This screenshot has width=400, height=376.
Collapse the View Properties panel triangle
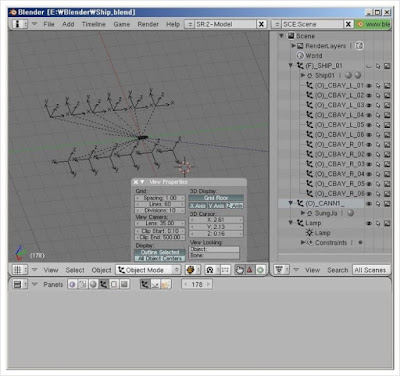(142, 182)
